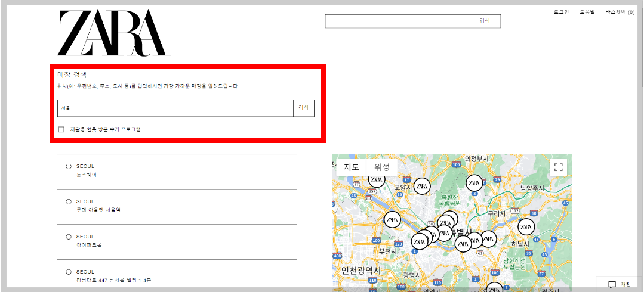Check the used clothing recycling program box
644x292 pixels.
61,129
